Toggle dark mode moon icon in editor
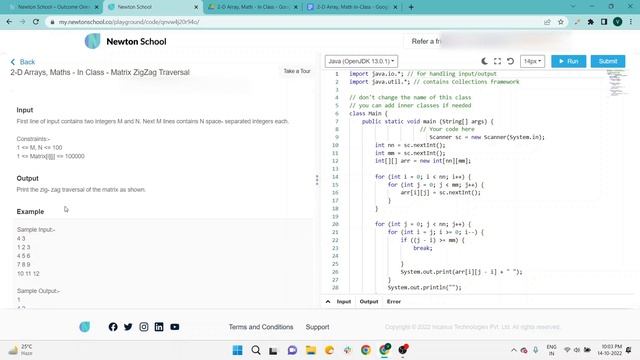 pyautogui.click(x=484, y=61)
